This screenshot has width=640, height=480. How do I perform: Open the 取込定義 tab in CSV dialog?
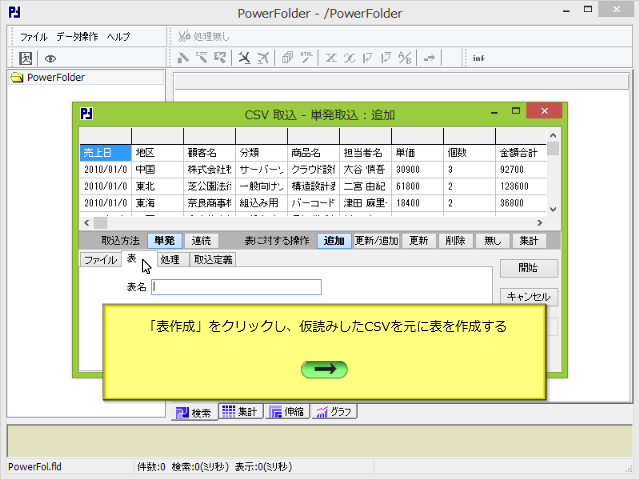point(213,260)
